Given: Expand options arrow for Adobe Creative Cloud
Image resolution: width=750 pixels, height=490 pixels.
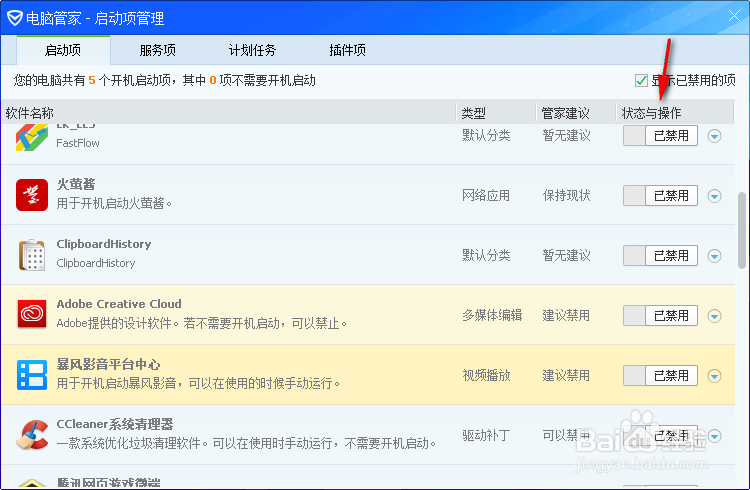Looking at the screenshot, I should pyautogui.click(x=715, y=316).
